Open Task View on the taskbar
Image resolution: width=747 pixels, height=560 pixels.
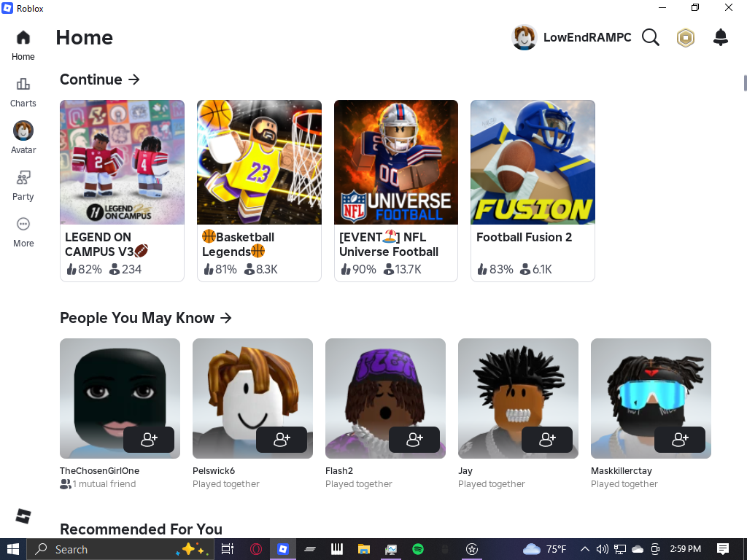228,549
